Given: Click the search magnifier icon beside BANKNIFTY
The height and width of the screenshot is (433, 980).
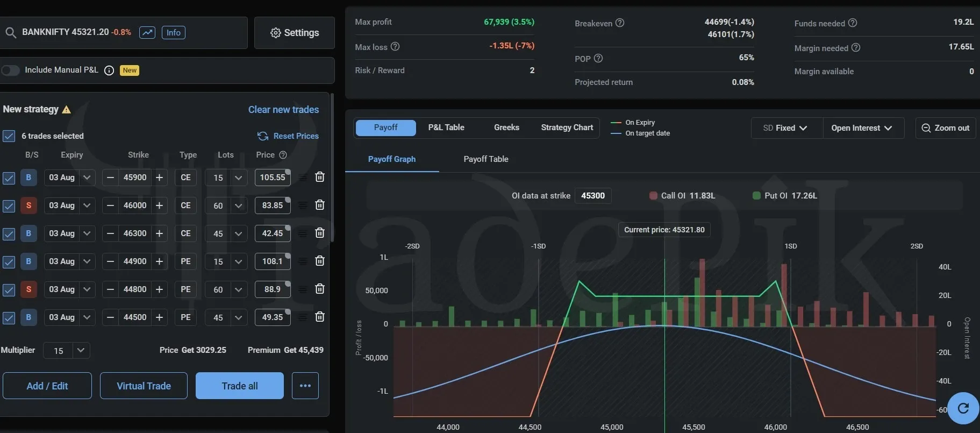Looking at the screenshot, I should pyautogui.click(x=10, y=32).
